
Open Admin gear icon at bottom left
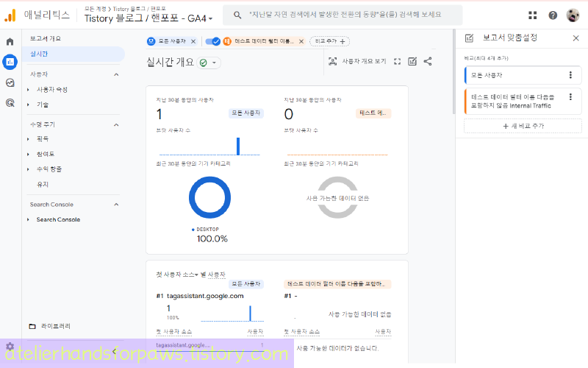pyautogui.click(x=10, y=346)
